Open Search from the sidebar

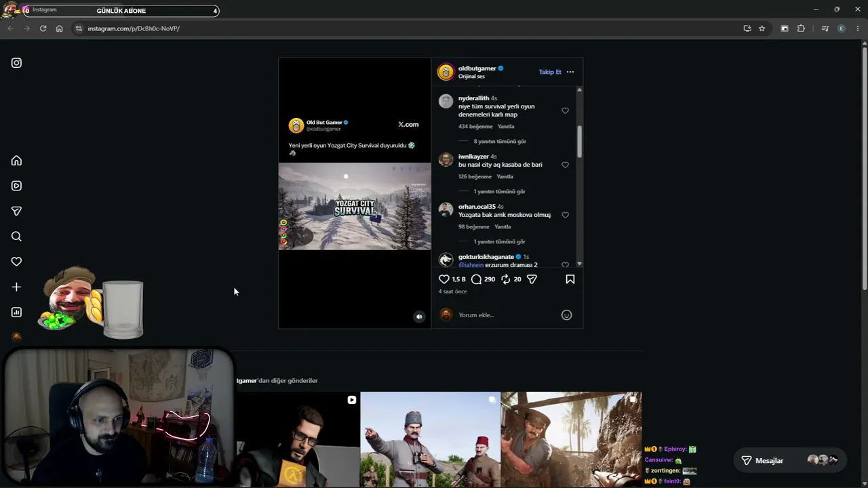[x=16, y=237]
